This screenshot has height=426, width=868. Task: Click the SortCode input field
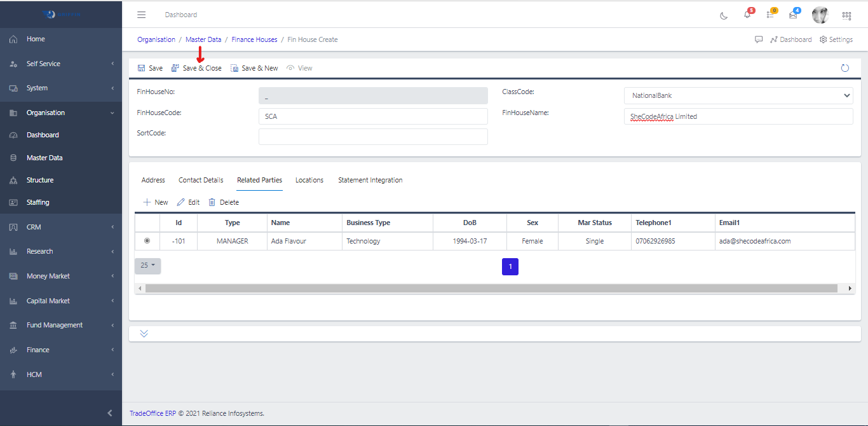click(373, 137)
